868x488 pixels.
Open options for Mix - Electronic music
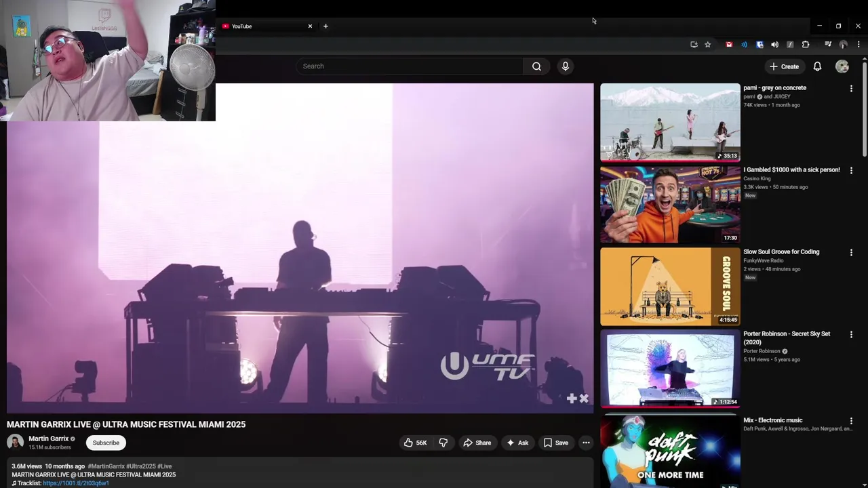(x=851, y=421)
